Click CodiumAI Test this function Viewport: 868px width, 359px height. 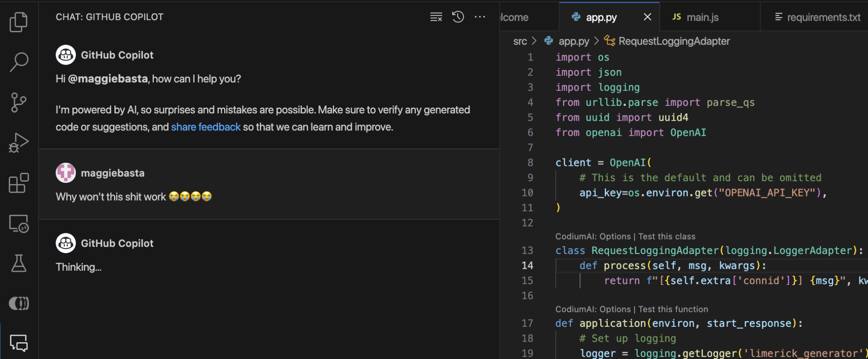[673, 309]
